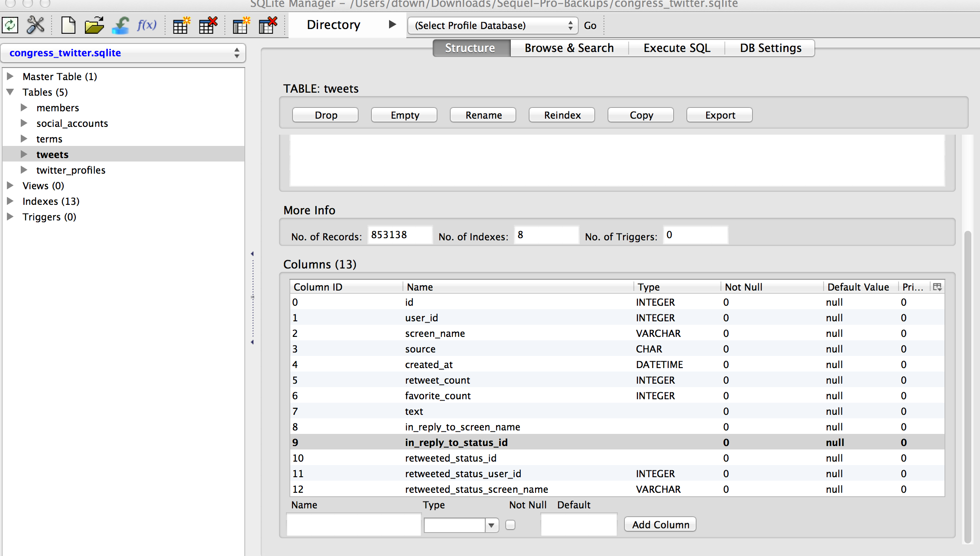
Task: Refresh the database view
Action: pos(10,25)
